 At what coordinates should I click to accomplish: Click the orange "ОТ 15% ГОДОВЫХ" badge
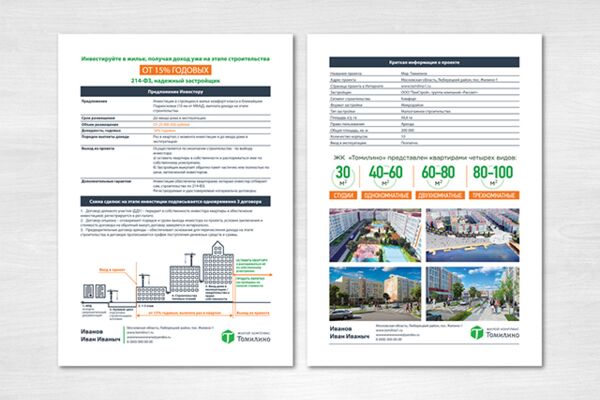(x=175, y=70)
